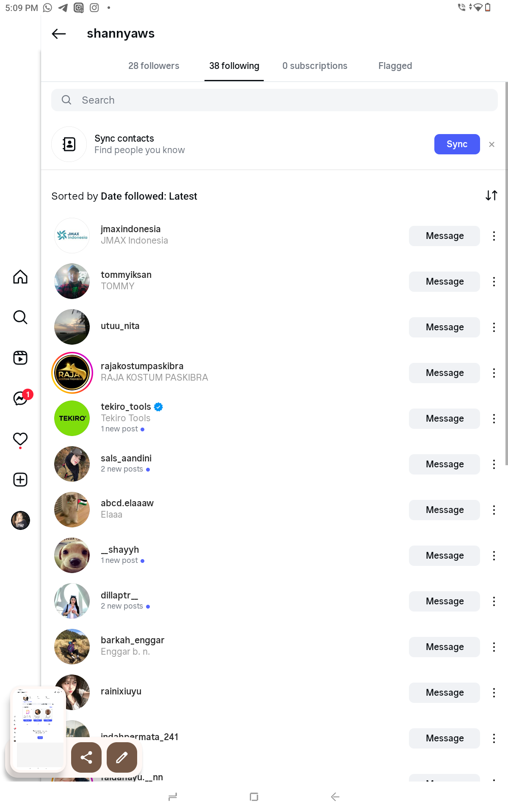The image size is (508, 812).
Task: Dismiss the Sync contacts suggestion
Action: 491,144
